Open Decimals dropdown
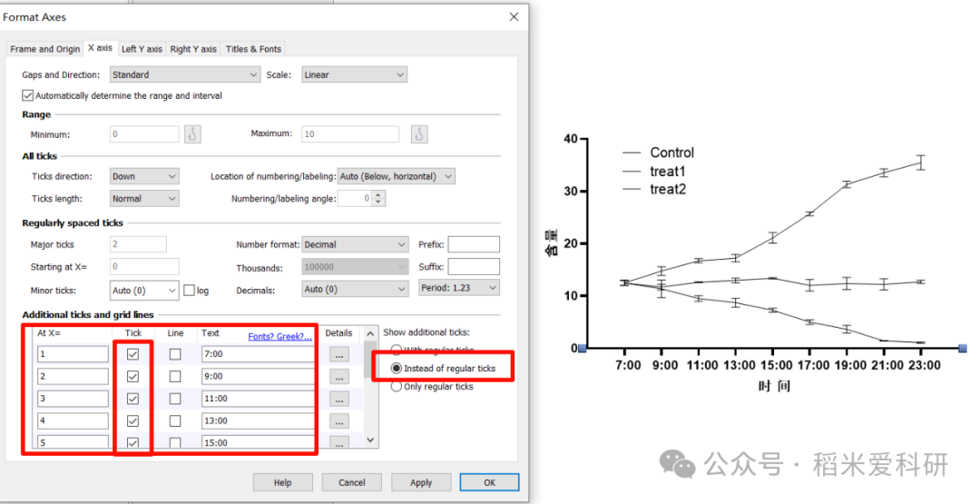980x504 pixels. coord(356,289)
